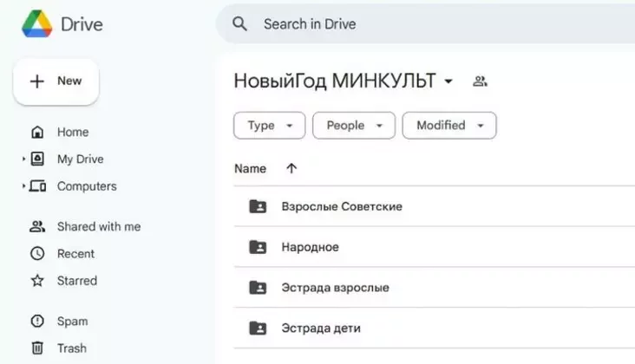Go to Shared with me
635x364 pixels.
point(98,226)
